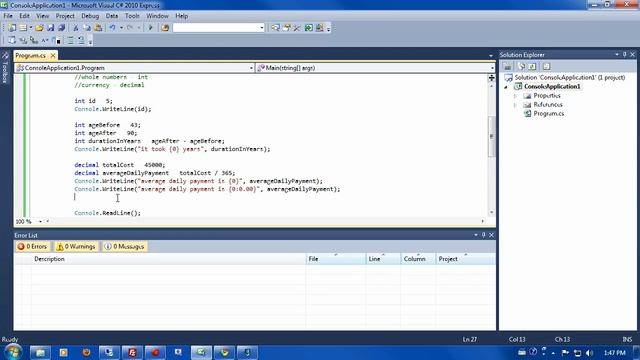640x360 pixels.
Task: Comment out the selected lines icon
Action: point(70,40)
